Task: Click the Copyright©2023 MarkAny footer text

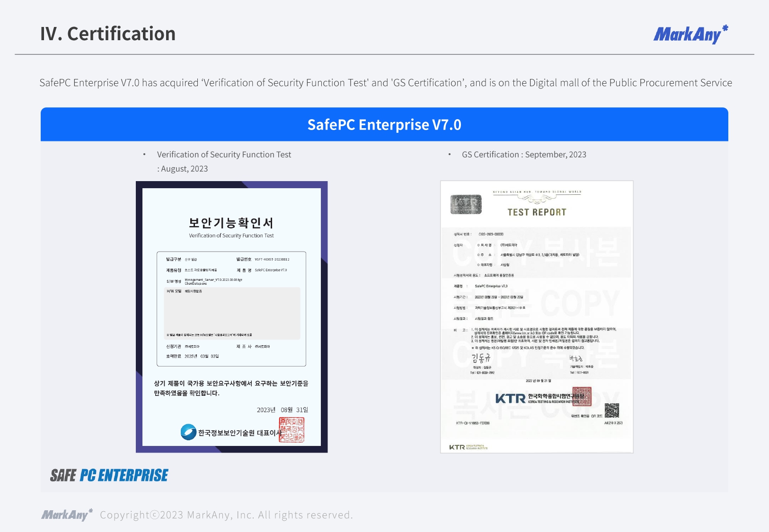Action: pos(226,515)
